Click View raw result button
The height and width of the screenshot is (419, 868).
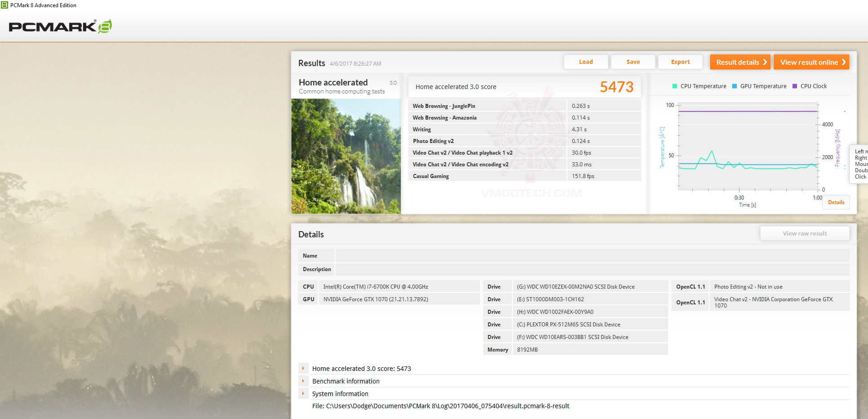805,233
